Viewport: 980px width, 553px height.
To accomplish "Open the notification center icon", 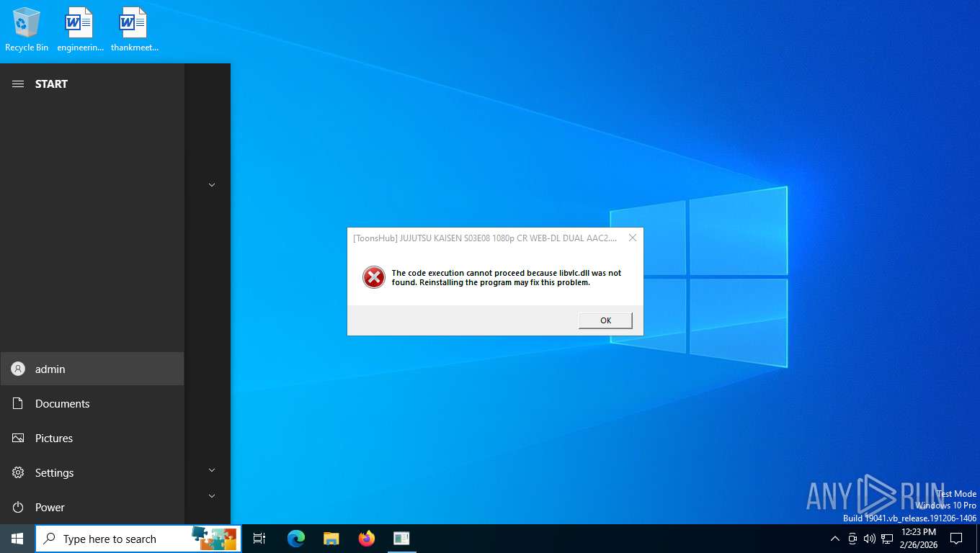I will click(956, 539).
